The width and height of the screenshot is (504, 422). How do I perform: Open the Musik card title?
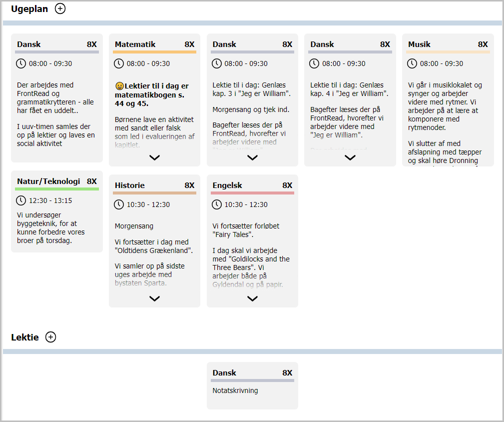pyautogui.click(x=419, y=44)
